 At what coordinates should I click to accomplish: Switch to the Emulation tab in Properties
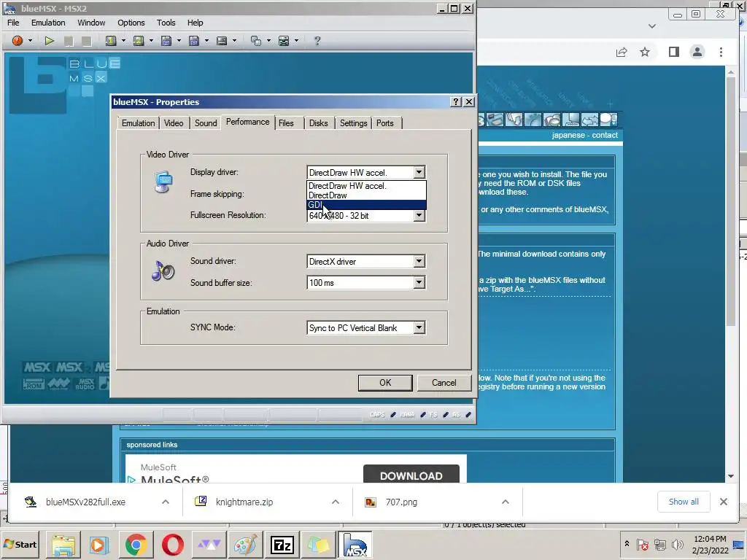(138, 123)
